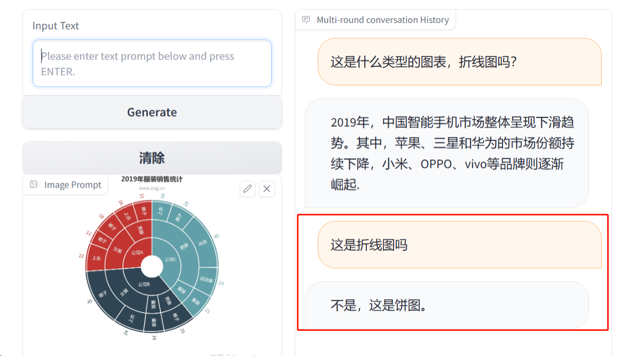644x356 pixels.
Task: Click the 清除 clear button
Action: point(152,158)
